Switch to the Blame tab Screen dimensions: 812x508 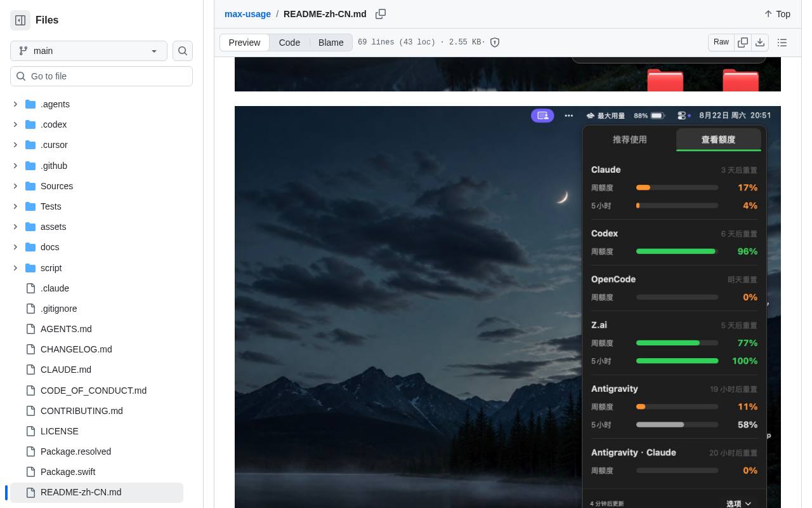[x=331, y=43]
